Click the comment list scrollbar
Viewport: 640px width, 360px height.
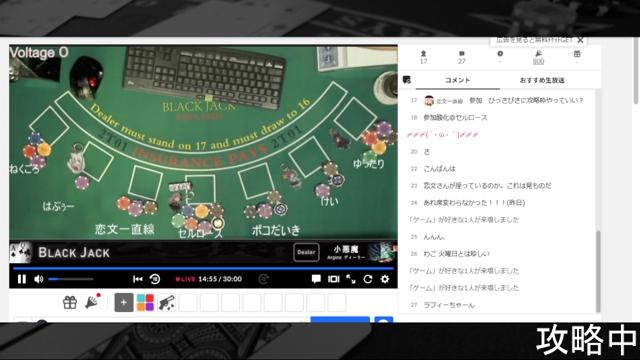point(598,271)
